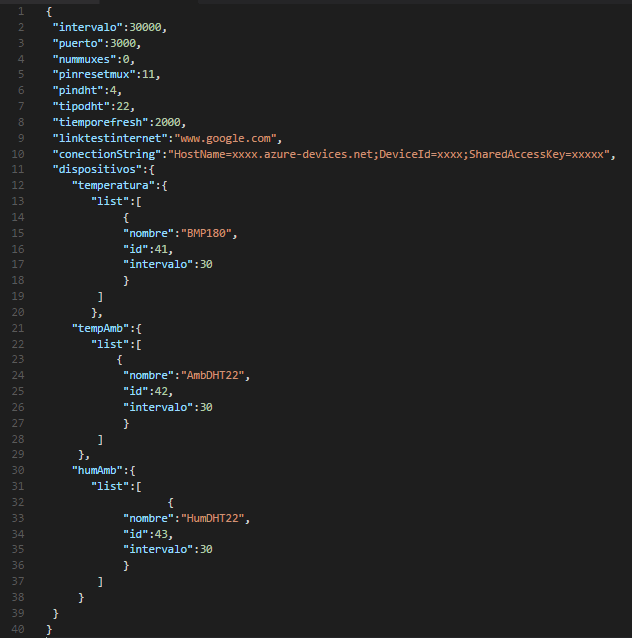Click the "temperatura" key

coord(113,185)
